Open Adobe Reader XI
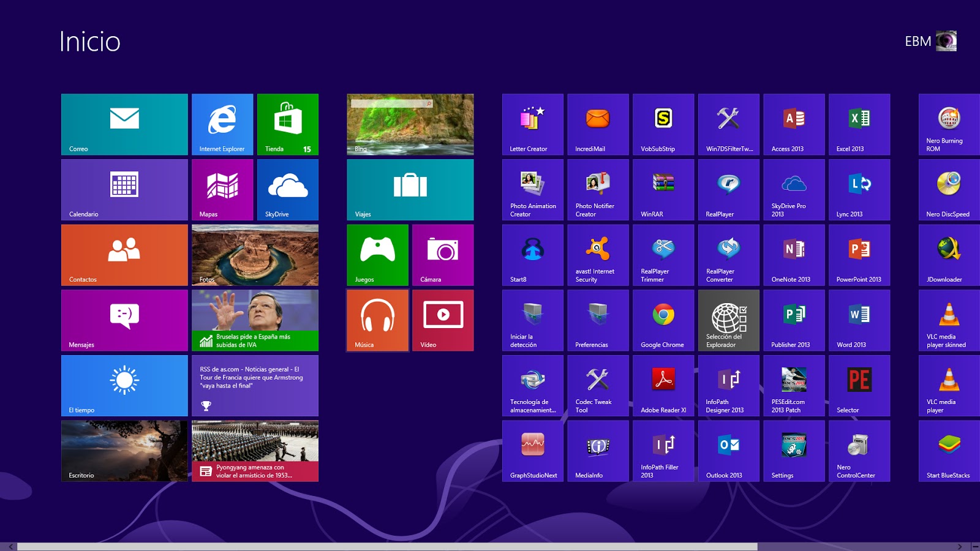This screenshot has height=551, width=980. pos(663,386)
